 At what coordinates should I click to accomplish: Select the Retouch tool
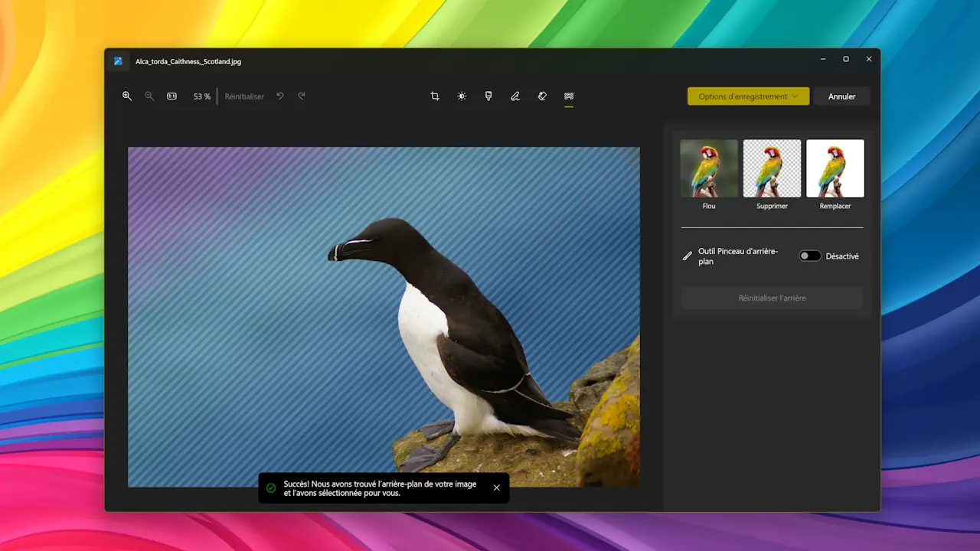click(542, 96)
